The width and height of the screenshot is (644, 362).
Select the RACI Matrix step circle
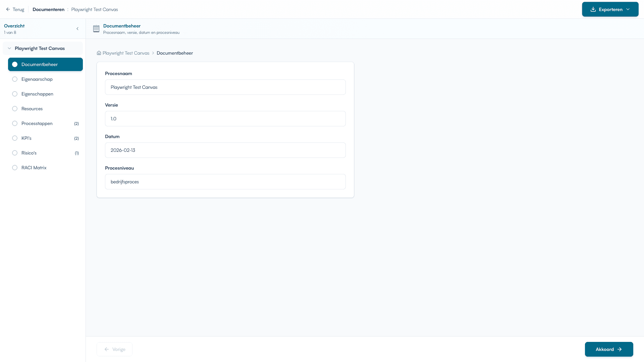(15, 167)
